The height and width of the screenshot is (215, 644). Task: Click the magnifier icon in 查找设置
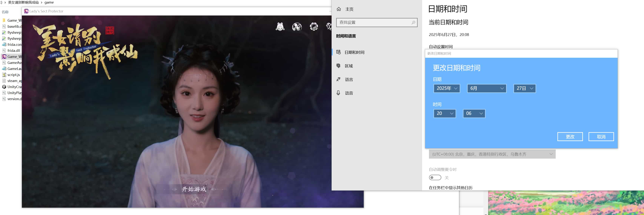tap(413, 22)
